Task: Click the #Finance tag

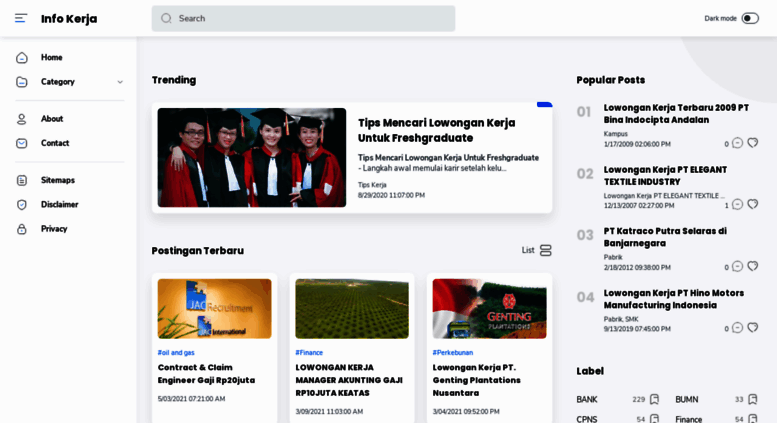Action: pos(309,353)
